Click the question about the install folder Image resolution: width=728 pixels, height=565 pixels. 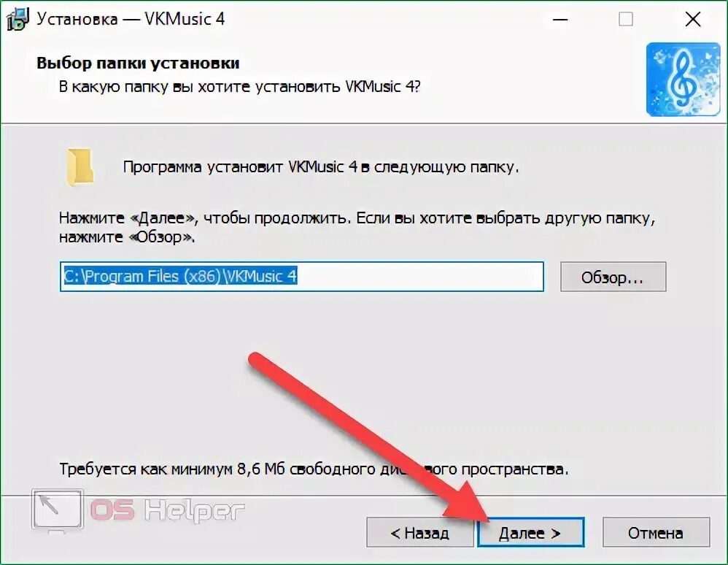[239, 87]
